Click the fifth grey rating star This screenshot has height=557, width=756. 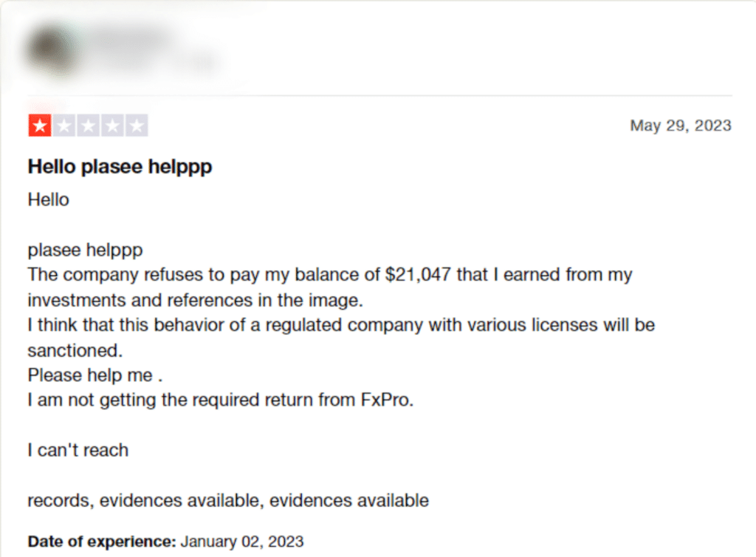point(137,126)
